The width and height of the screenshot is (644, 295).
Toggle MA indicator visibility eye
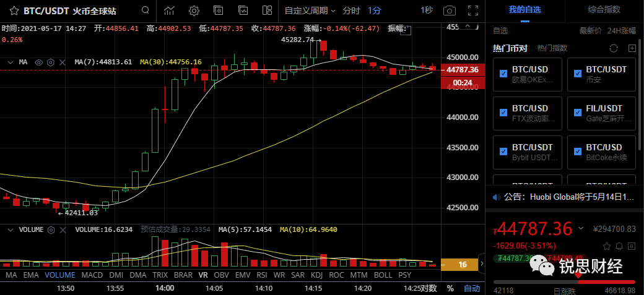pos(39,62)
